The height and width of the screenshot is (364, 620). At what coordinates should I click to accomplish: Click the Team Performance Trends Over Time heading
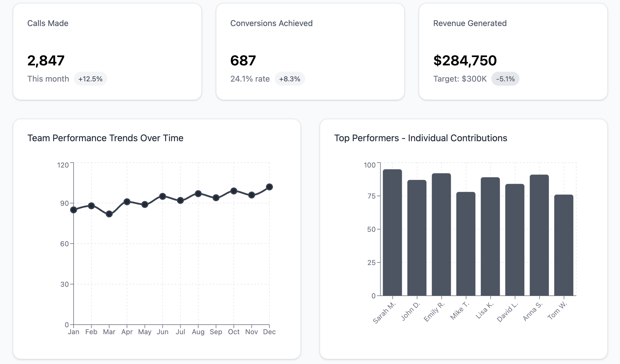pos(105,138)
